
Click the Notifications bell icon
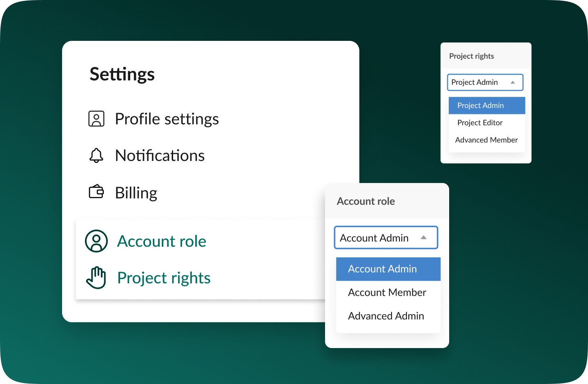(96, 156)
